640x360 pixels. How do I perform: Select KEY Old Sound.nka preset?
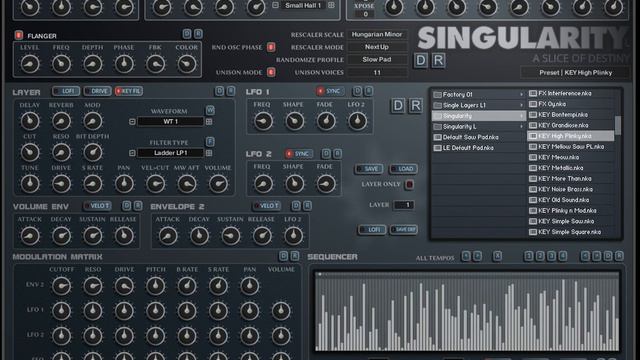[x=571, y=200]
